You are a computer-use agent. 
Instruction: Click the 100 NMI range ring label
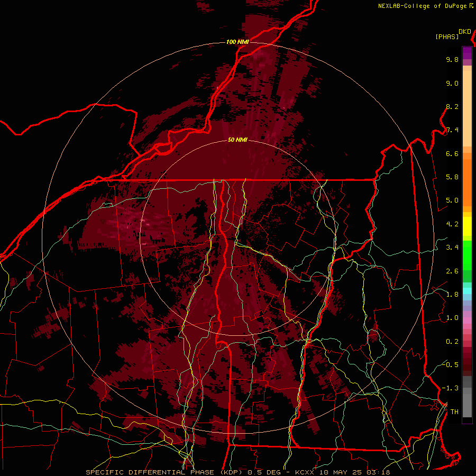pos(237,42)
